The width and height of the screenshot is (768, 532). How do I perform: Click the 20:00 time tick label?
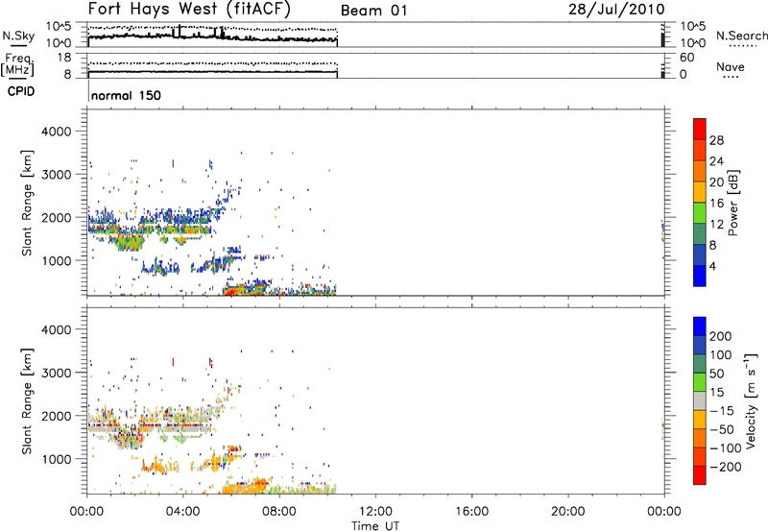[x=567, y=512]
